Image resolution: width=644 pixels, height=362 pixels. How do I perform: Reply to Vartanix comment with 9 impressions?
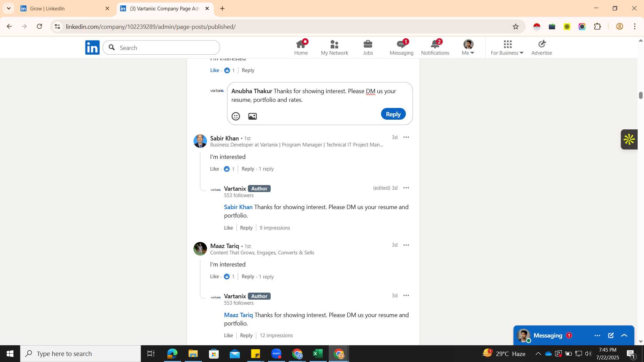[x=246, y=228]
